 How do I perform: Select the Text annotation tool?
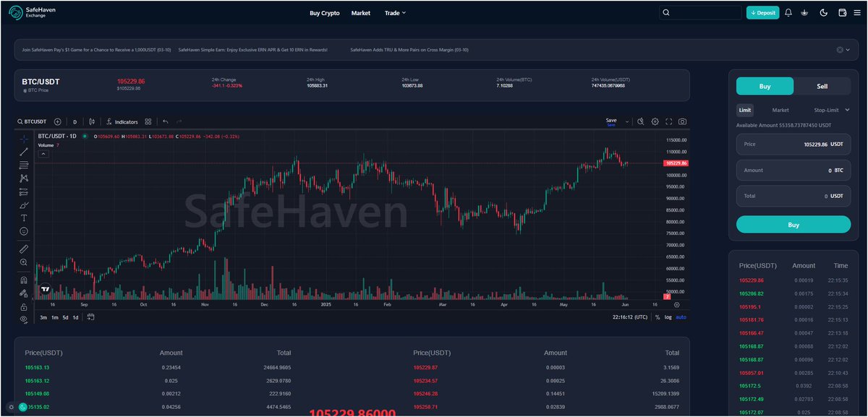tap(24, 218)
